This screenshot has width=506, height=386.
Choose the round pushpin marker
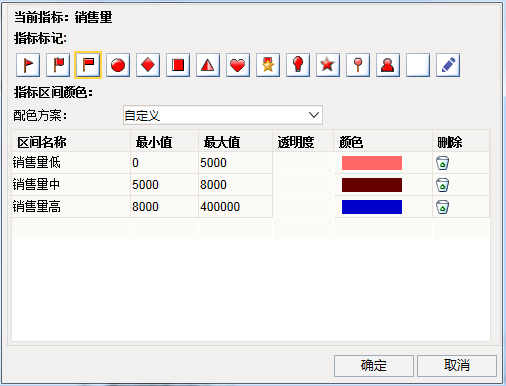(x=358, y=65)
